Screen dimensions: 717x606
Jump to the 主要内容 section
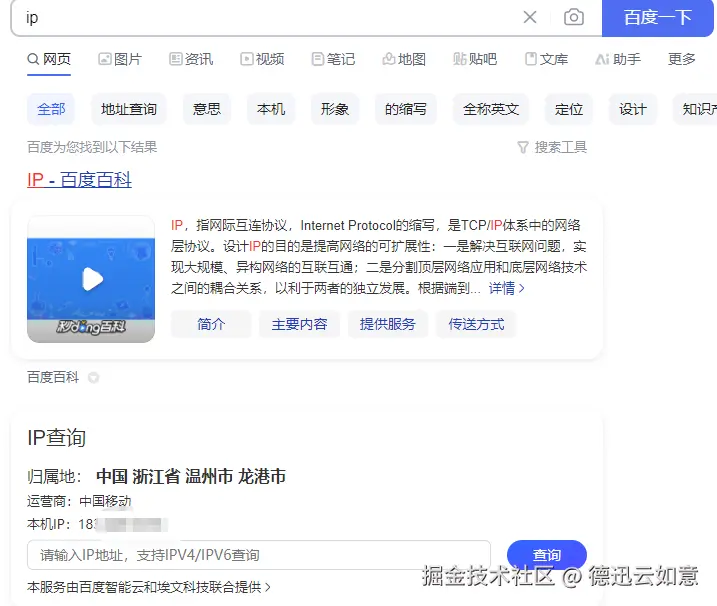[299, 324]
